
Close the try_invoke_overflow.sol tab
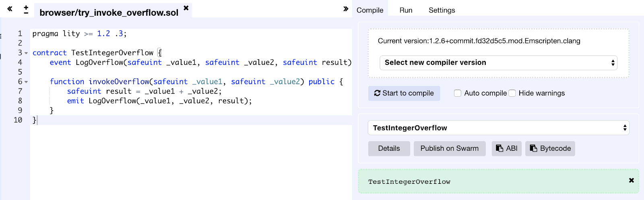(x=186, y=8)
